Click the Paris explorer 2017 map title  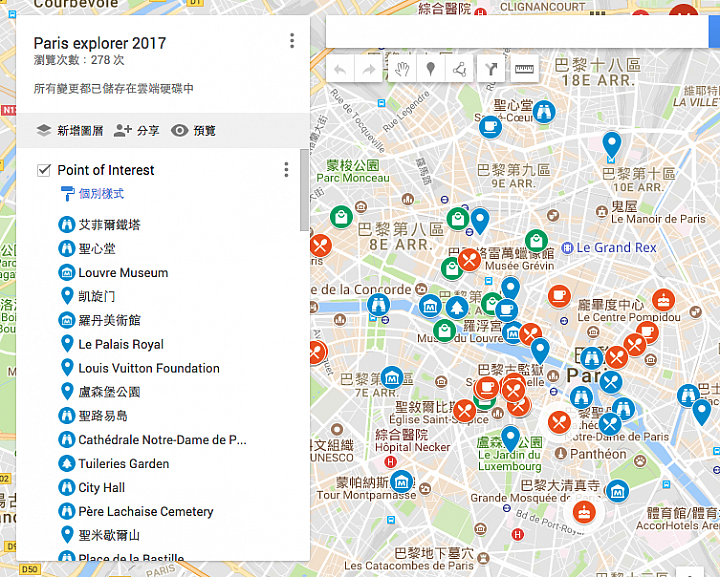[100, 43]
